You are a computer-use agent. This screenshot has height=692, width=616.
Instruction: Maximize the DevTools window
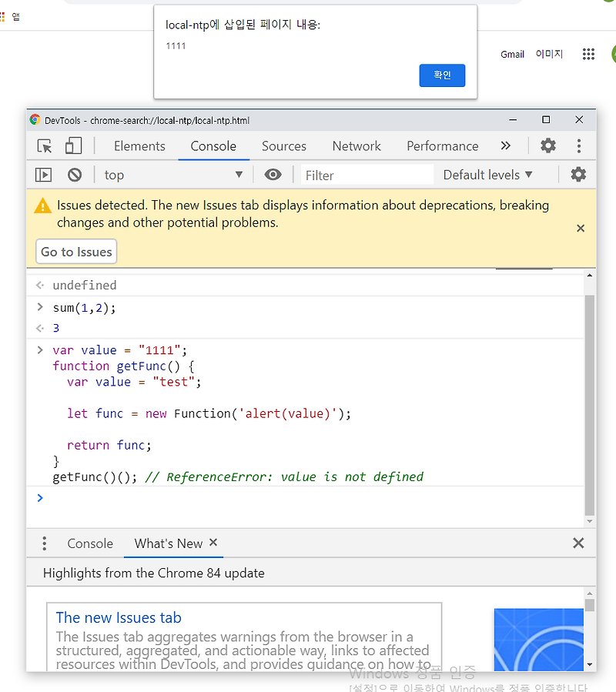546,119
